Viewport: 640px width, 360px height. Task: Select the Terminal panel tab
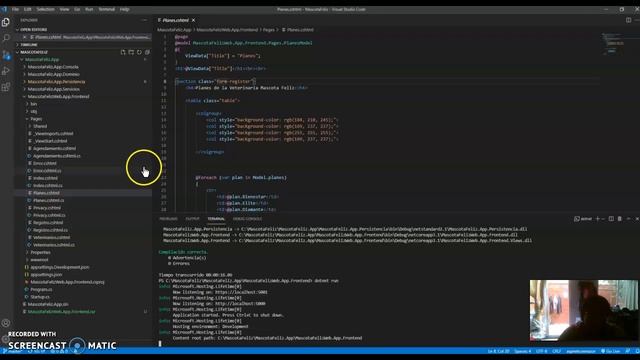pos(216,219)
